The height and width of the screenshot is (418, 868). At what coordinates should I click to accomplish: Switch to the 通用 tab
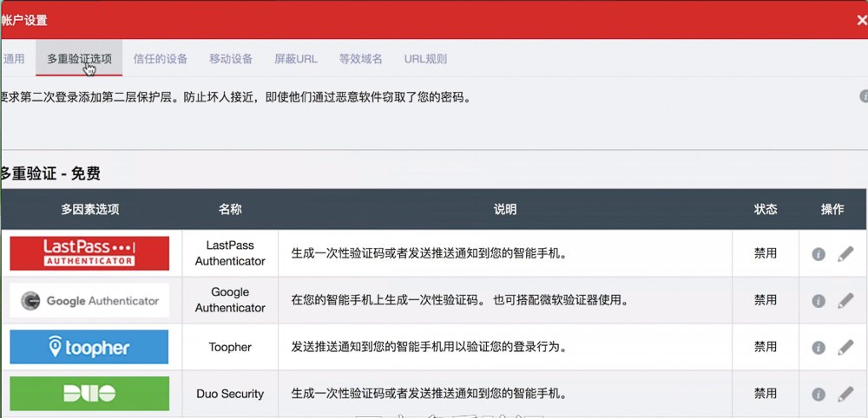click(14, 59)
